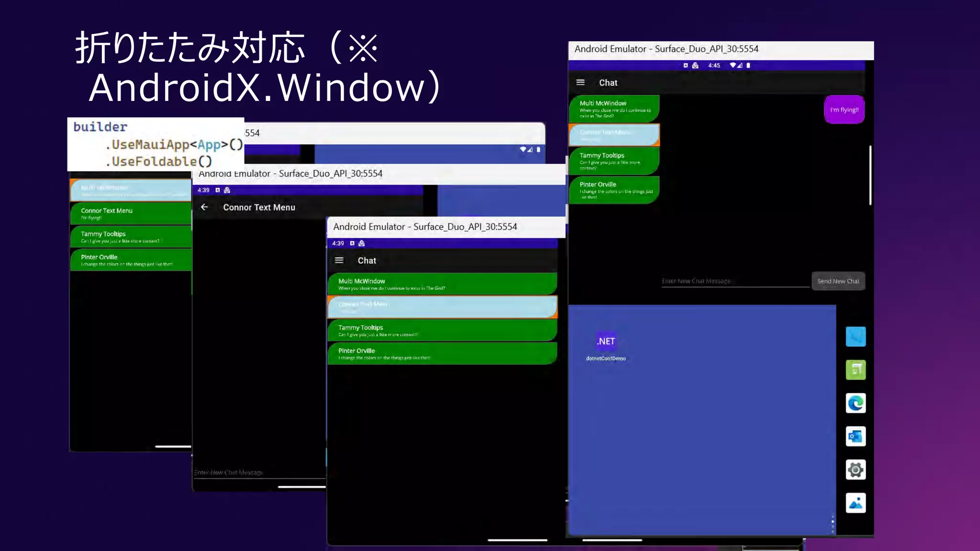Click the Connor Text Menu emulator's window title bar
Screen dimensions: 980x551
pyautogui.click(x=379, y=174)
